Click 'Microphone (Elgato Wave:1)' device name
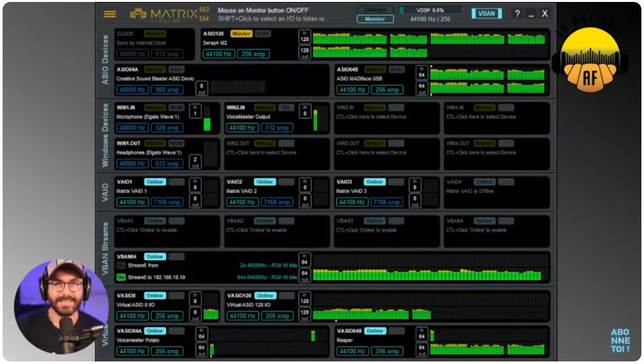The image size is (644, 364). tap(148, 117)
